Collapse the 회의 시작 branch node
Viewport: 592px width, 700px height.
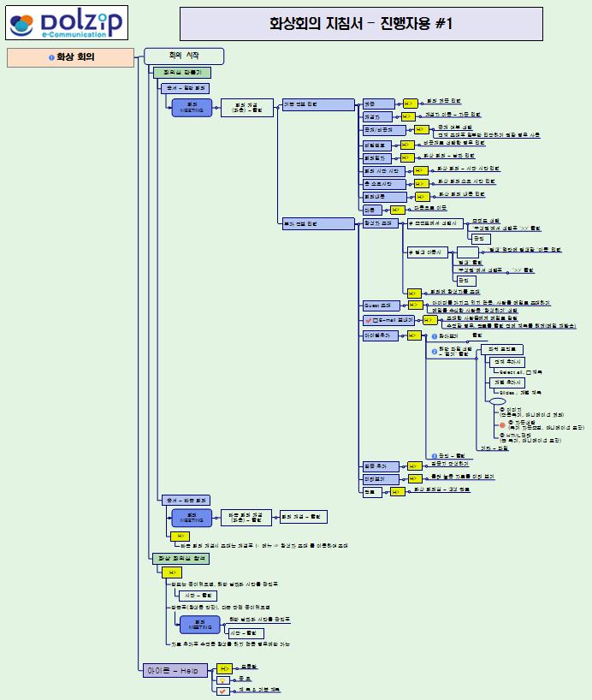click(184, 56)
